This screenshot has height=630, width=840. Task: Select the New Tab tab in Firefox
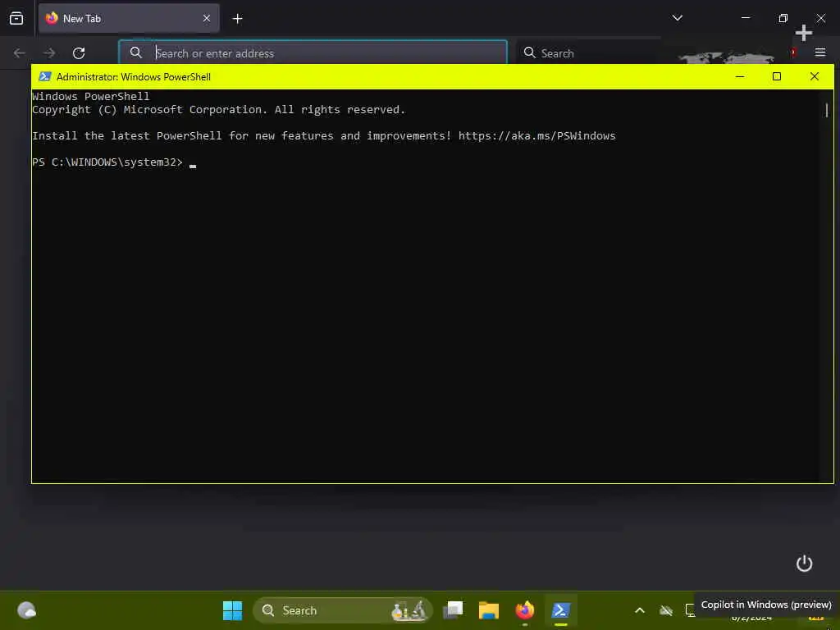pos(129,18)
